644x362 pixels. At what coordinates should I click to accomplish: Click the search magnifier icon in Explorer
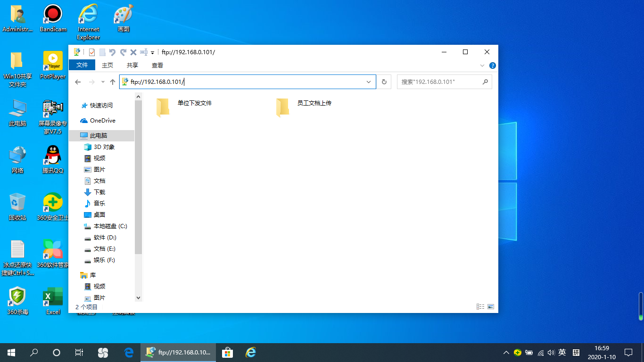[485, 82]
